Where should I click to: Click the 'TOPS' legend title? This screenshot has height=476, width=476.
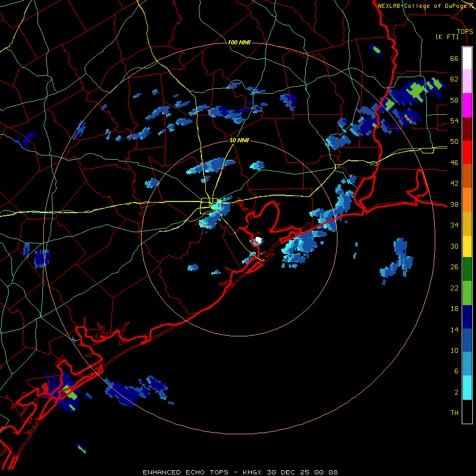(x=465, y=32)
